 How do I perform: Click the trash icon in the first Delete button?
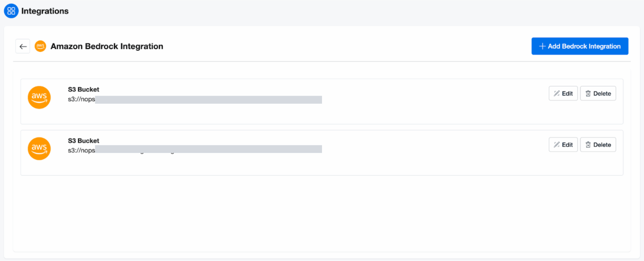click(588, 94)
